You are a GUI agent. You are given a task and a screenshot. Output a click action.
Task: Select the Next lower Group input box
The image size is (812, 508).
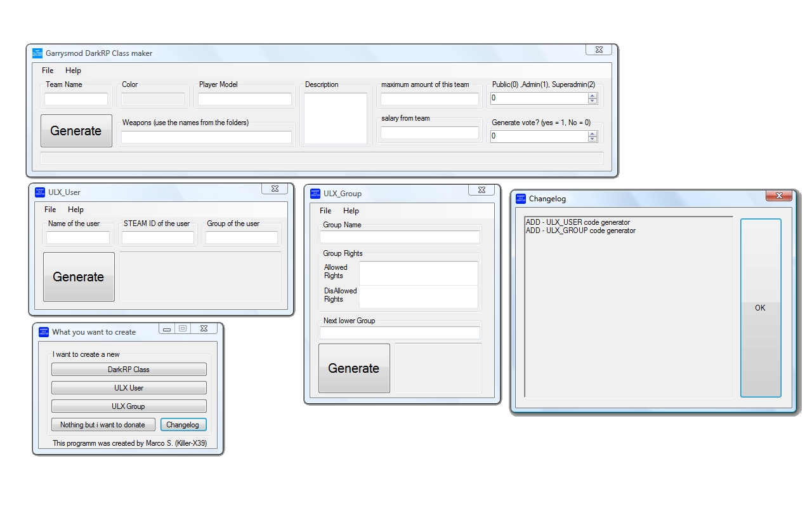(x=400, y=333)
